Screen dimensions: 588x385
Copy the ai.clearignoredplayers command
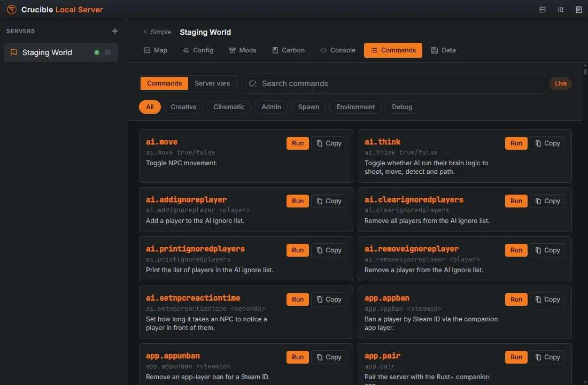click(x=547, y=201)
